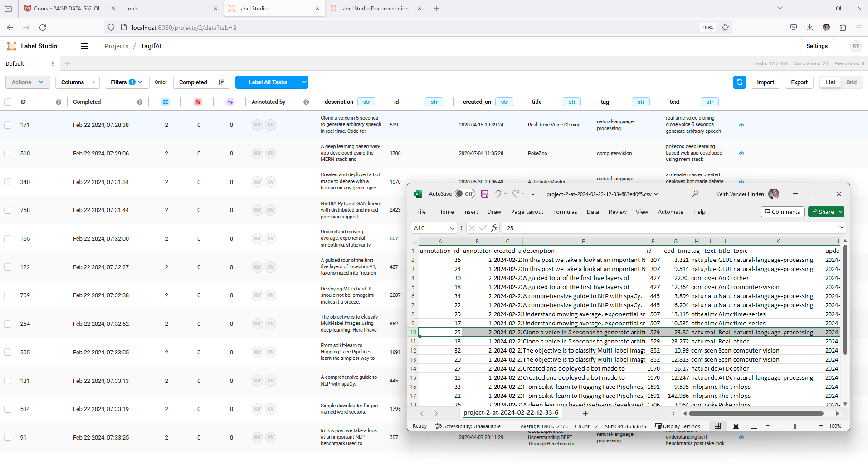The width and height of the screenshot is (868, 464).
Task: Click the Excel search magnifier icon
Action: pyautogui.click(x=695, y=194)
